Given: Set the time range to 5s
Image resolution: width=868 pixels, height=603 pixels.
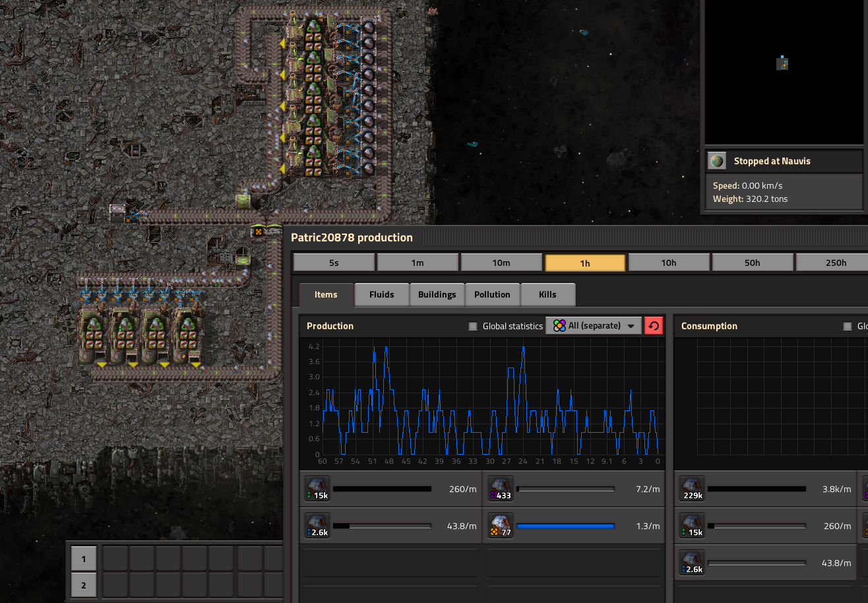Looking at the screenshot, I should 334,263.
